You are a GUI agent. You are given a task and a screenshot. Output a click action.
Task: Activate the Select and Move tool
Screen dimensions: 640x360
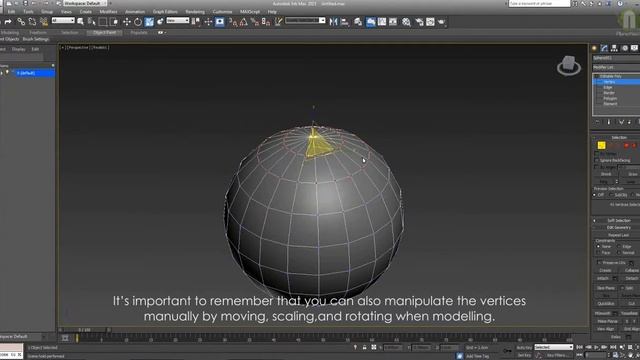127,22
